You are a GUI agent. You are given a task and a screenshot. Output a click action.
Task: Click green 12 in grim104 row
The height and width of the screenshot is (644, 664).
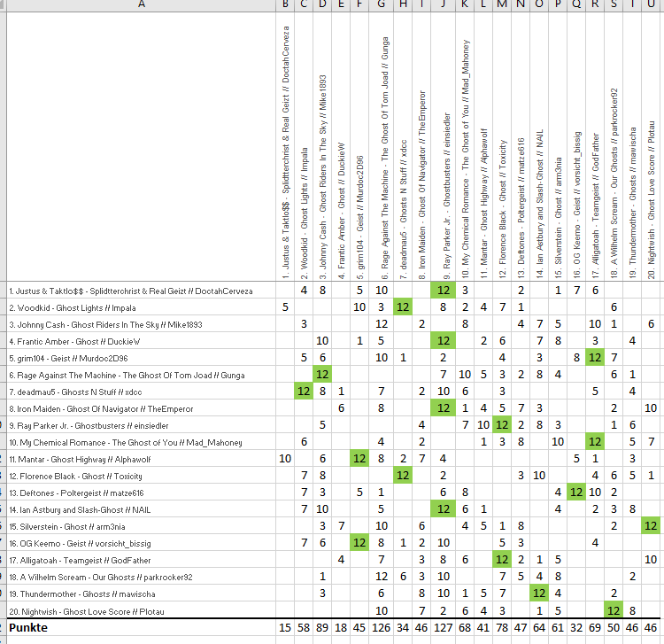[595, 358]
